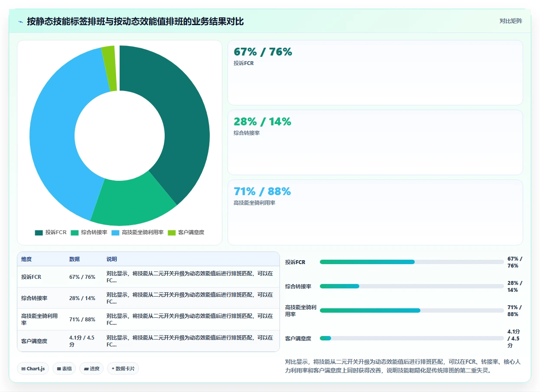Viewport: 540px width, 392px height.
Task: Click the icon inside 表格 chip
Action: coord(59,369)
